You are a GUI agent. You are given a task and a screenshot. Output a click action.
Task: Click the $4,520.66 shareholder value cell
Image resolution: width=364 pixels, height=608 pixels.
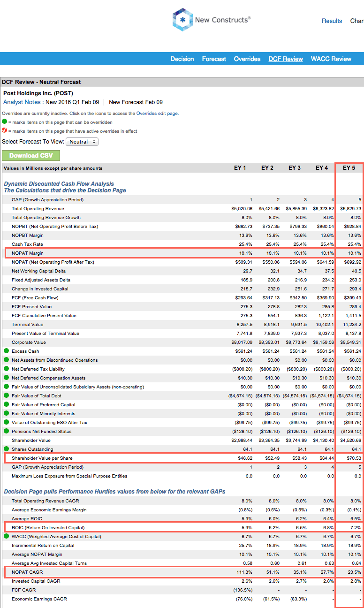click(x=350, y=440)
